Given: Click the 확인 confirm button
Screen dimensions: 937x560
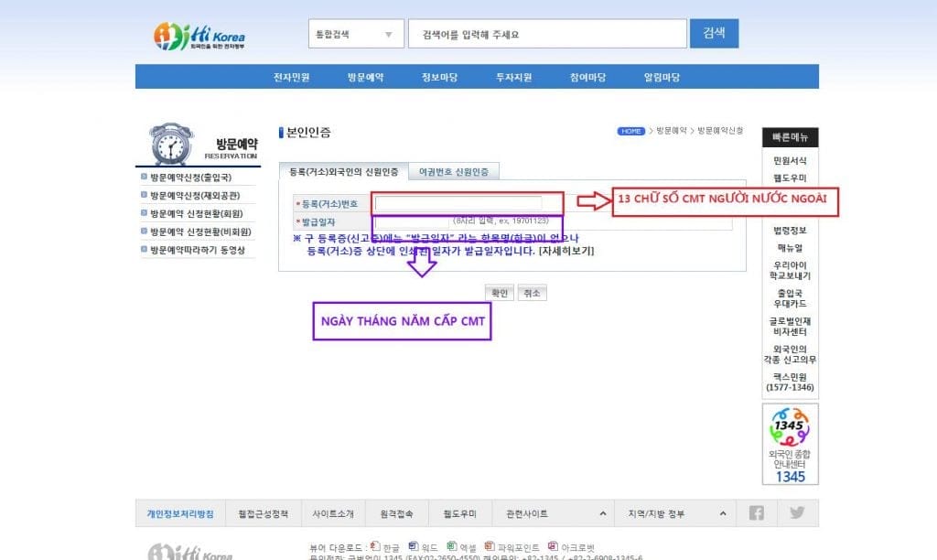Looking at the screenshot, I should click(x=499, y=293).
